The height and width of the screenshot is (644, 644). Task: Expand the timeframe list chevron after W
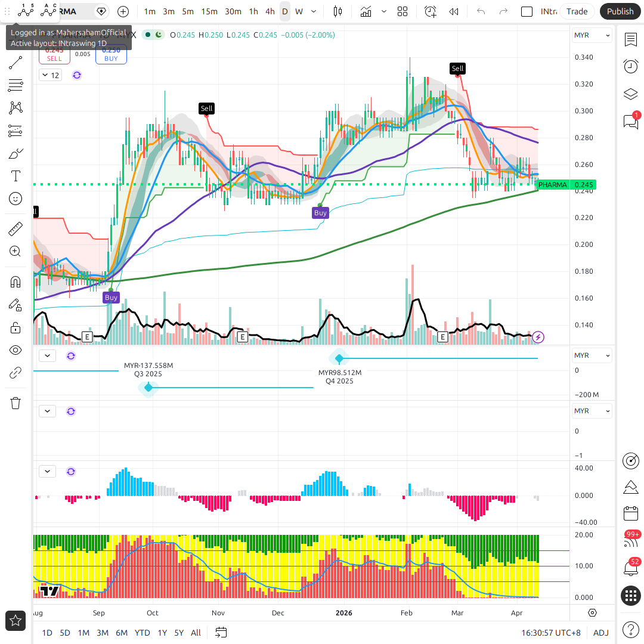click(314, 11)
